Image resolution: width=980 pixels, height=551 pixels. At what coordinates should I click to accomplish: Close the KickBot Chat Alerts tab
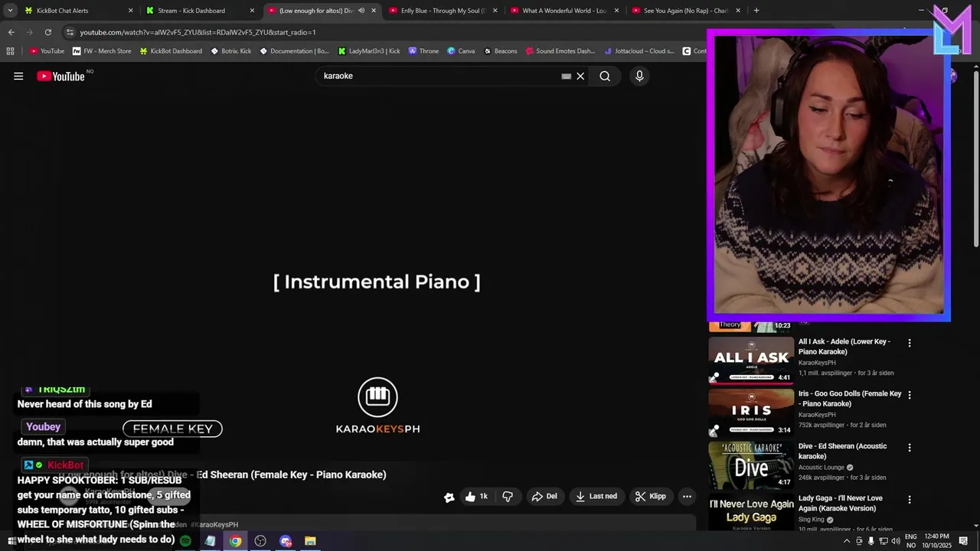pos(131,11)
